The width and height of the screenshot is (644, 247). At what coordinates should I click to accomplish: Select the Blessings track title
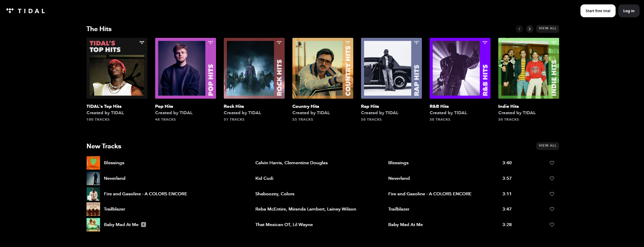pyautogui.click(x=114, y=163)
